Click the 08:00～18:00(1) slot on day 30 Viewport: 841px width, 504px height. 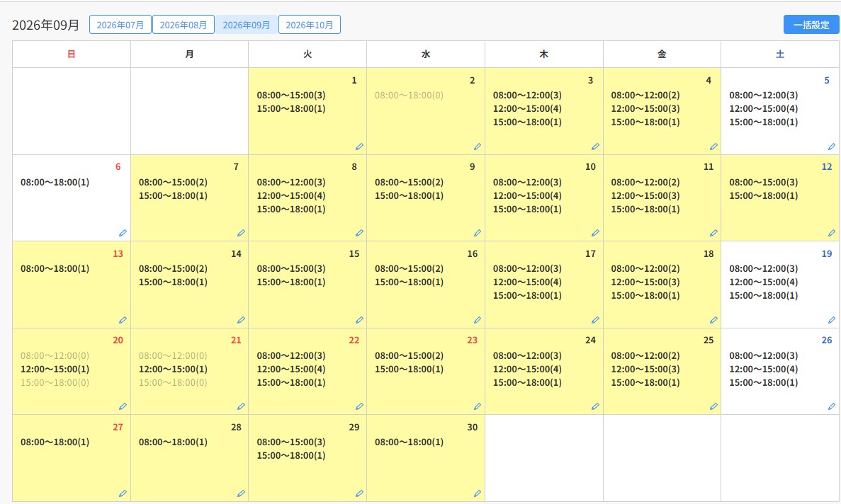tap(410, 442)
